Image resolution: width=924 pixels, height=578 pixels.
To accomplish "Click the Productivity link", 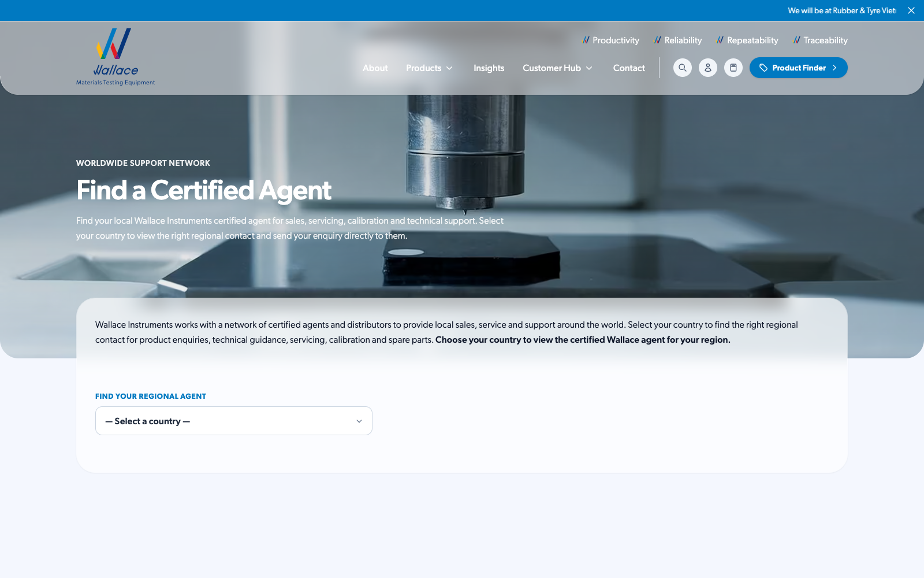I will coord(611,40).
